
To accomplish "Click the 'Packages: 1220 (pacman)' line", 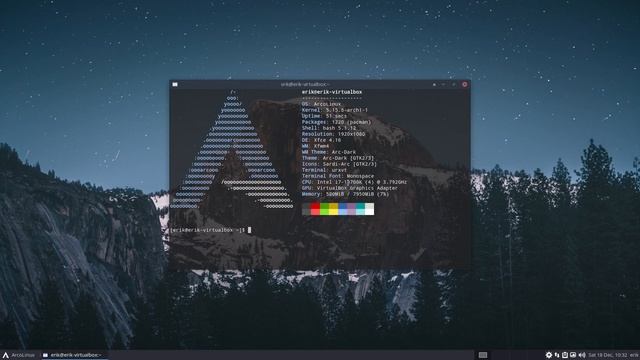I will pos(336,122).
